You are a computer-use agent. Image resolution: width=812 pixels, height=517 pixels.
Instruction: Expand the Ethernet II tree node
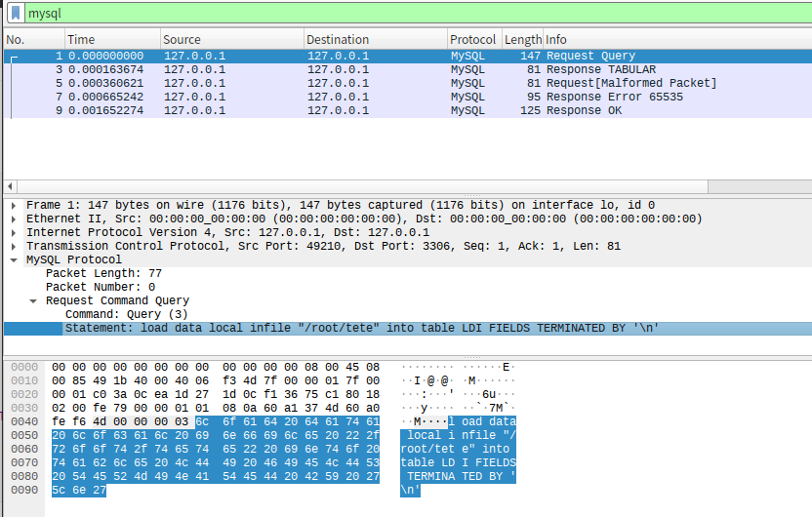14,219
